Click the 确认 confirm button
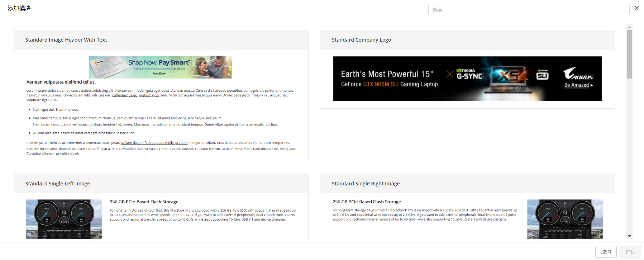 (630, 252)
